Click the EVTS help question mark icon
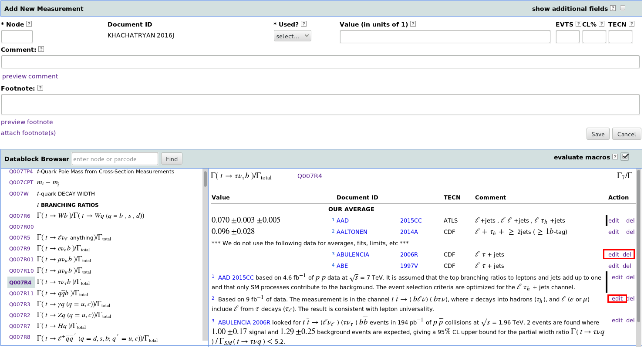The width and height of the screenshot is (644, 348). [578, 24]
